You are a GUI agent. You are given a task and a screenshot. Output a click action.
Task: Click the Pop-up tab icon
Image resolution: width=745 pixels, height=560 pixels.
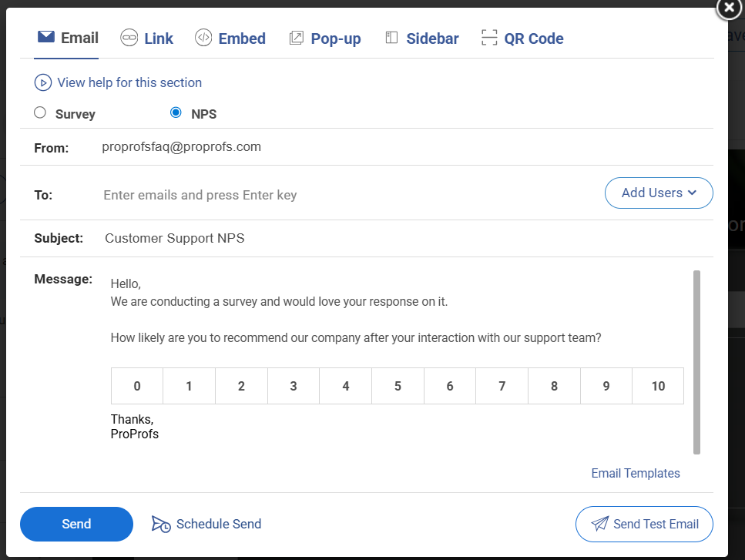click(296, 37)
